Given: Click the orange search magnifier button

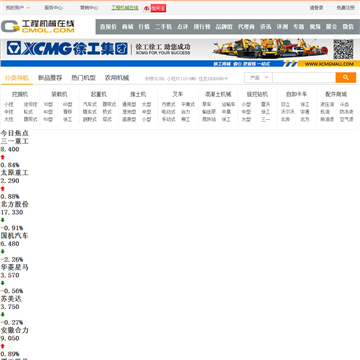Looking at the screenshot, I should pyautogui.click(x=346, y=78).
